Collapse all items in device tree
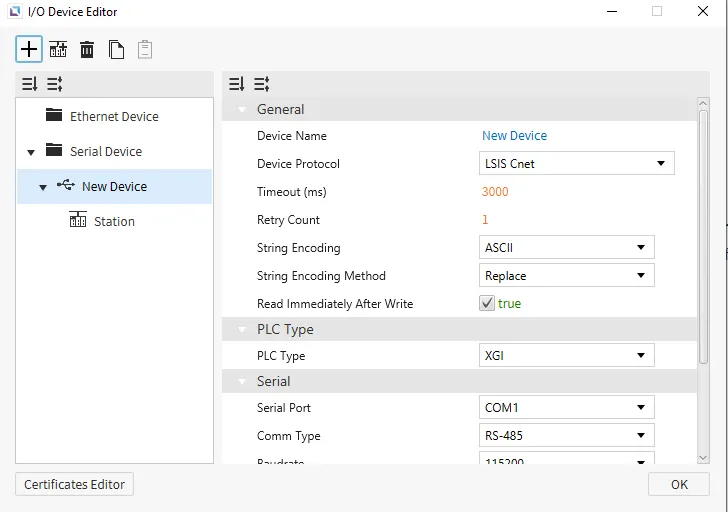This screenshot has width=728, height=512. coord(29,84)
